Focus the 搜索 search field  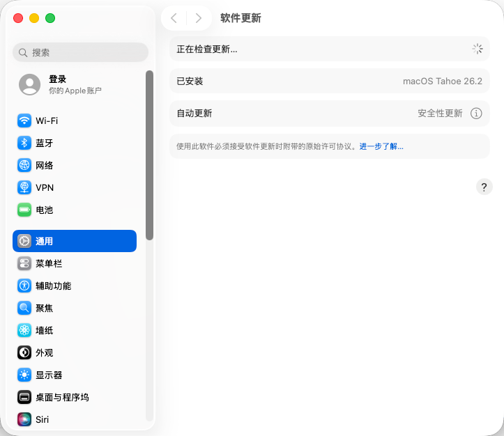click(80, 52)
